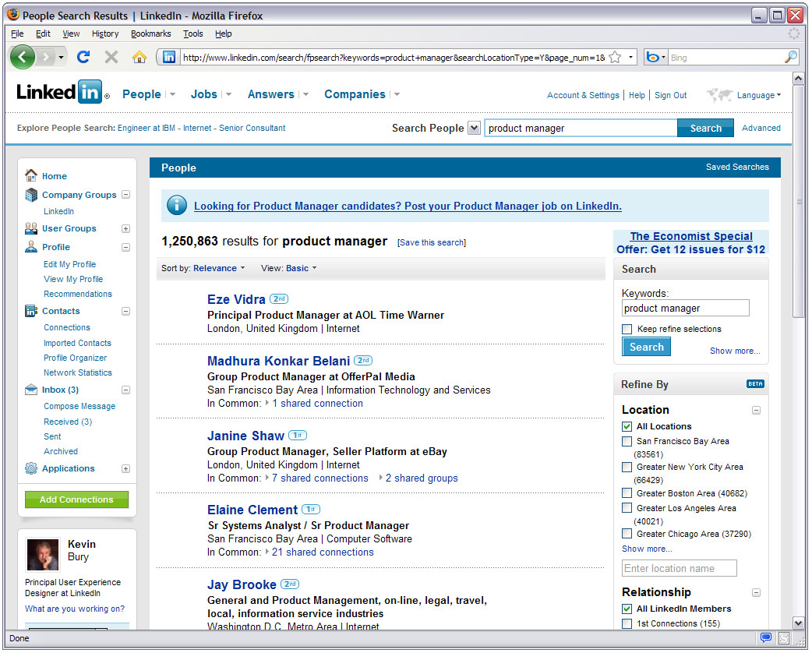Expand the User Groups section

click(125, 228)
